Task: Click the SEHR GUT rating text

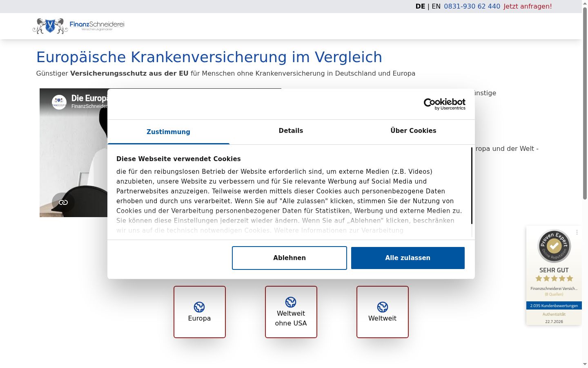Action: [554, 270]
